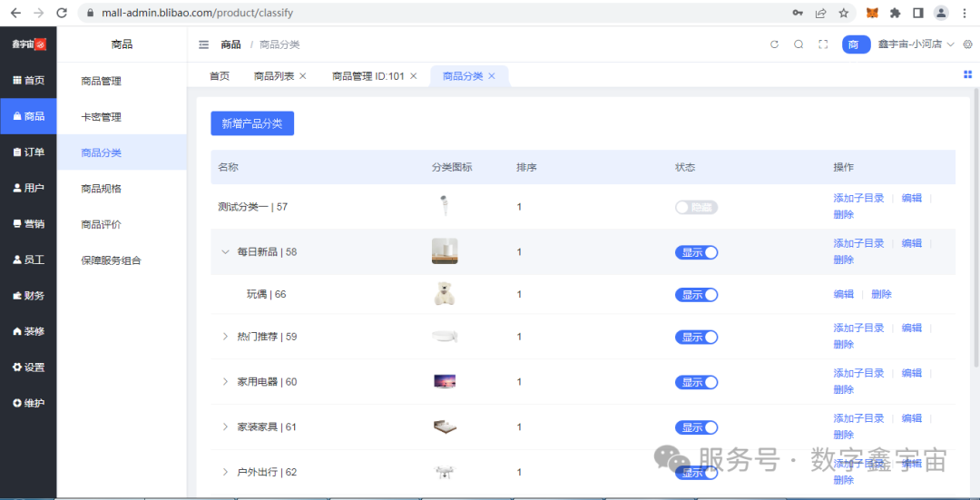Click the fullscreen icon in the header
This screenshot has width=980, height=500.
click(x=823, y=44)
